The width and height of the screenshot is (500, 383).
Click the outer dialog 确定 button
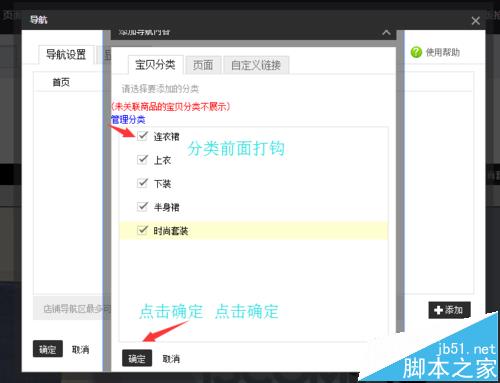48,349
